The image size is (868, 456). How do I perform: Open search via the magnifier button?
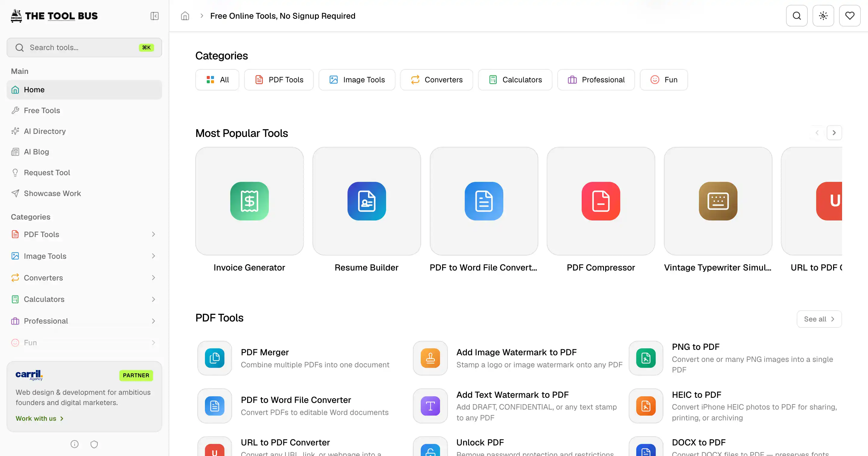click(797, 15)
